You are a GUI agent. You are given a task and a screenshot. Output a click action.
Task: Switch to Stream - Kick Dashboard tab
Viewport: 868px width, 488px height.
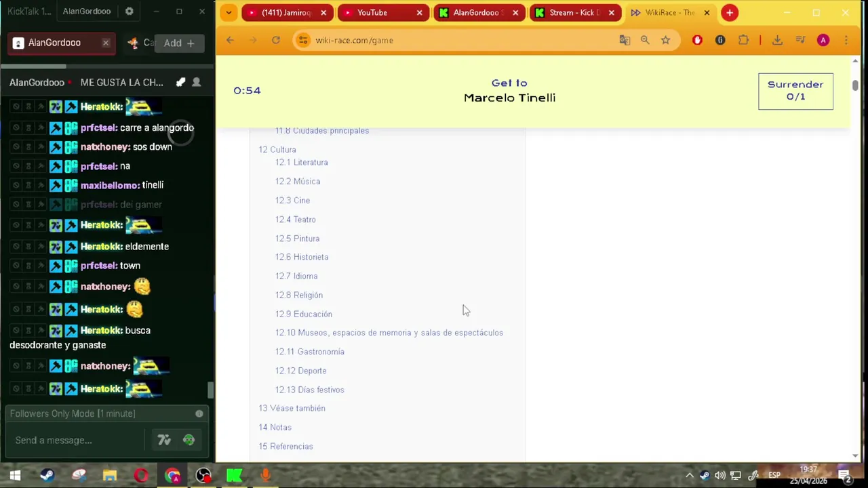(x=574, y=12)
